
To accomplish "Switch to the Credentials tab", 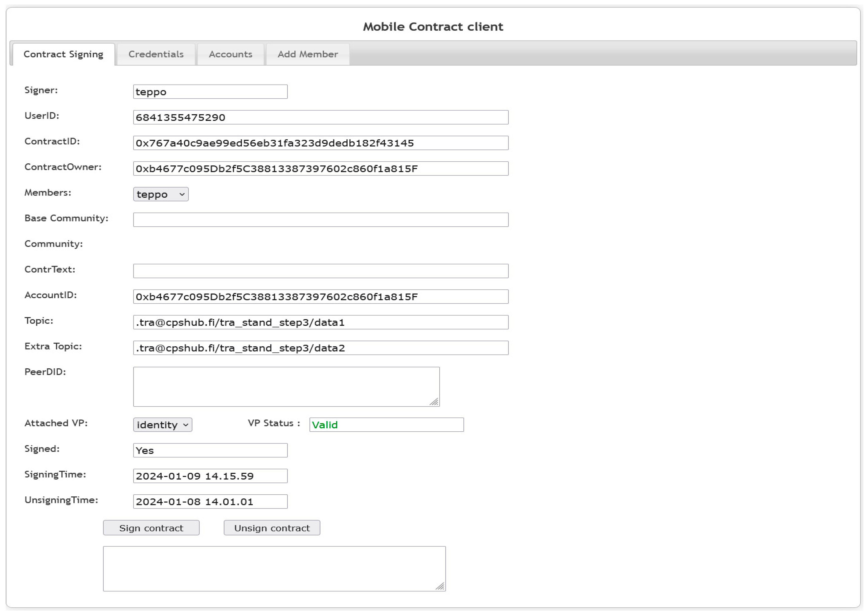I will [x=156, y=54].
